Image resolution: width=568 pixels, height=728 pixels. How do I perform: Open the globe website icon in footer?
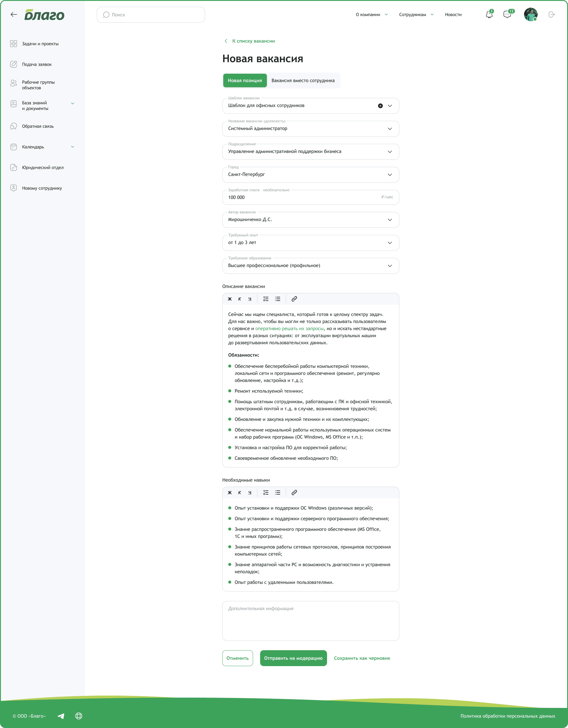click(x=79, y=716)
